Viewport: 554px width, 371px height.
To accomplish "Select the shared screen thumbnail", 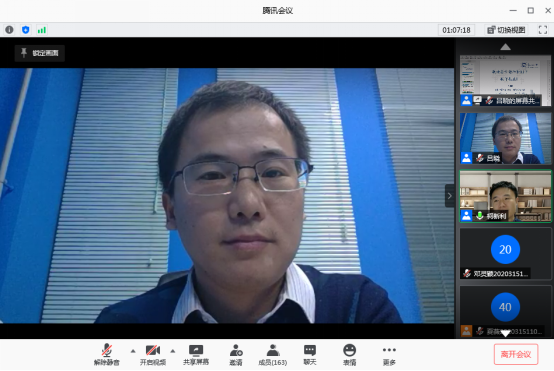I will click(505, 80).
